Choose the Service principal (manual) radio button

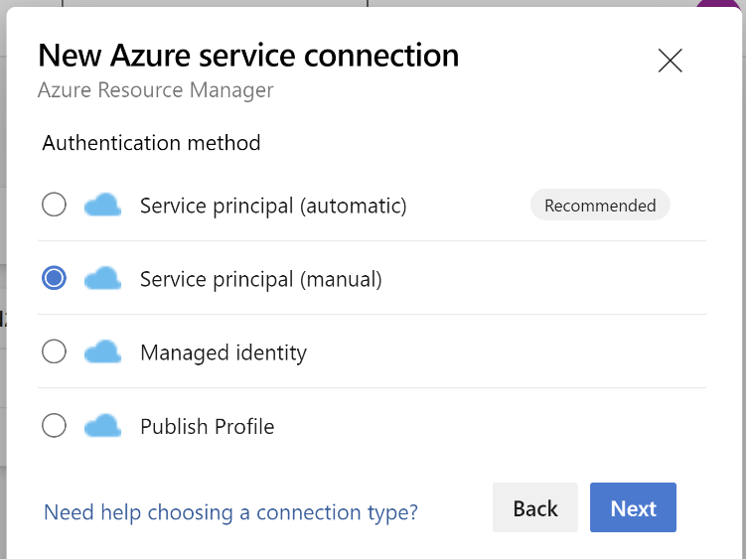tap(54, 278)
